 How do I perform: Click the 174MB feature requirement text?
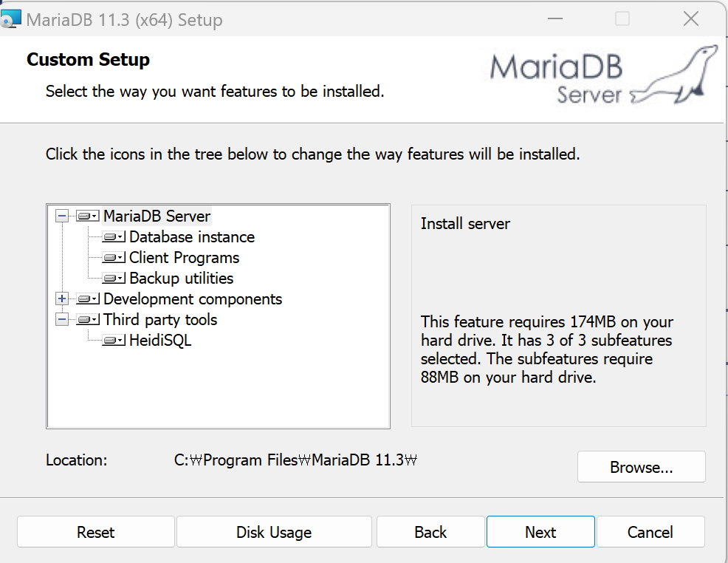(547, 349)
